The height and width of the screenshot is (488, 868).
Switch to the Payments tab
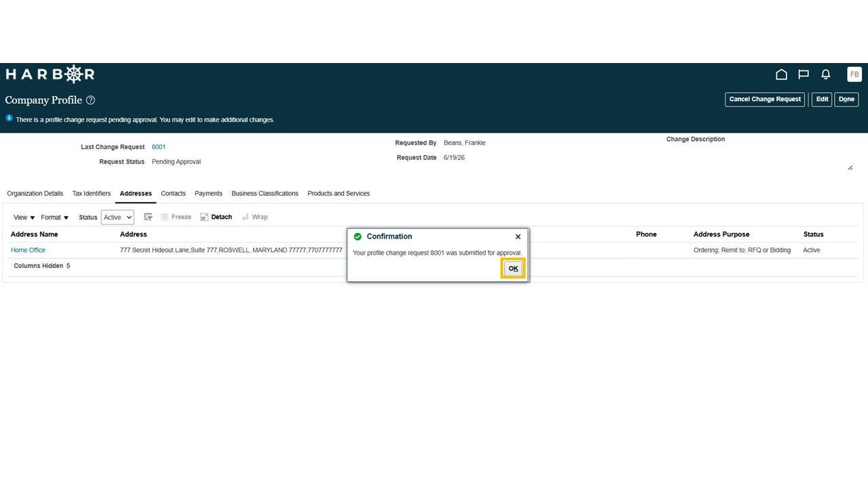point(208,194)
